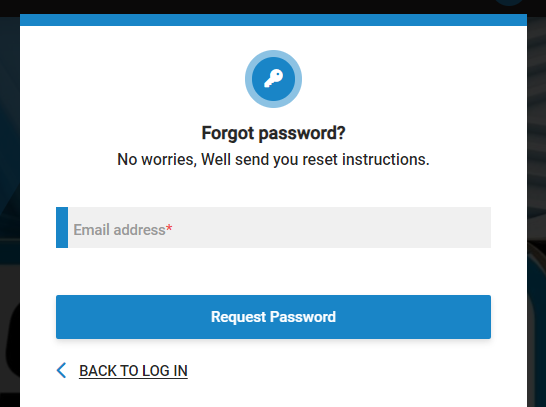Click the reset instructions subtitle text

click(x=273, y=160)
